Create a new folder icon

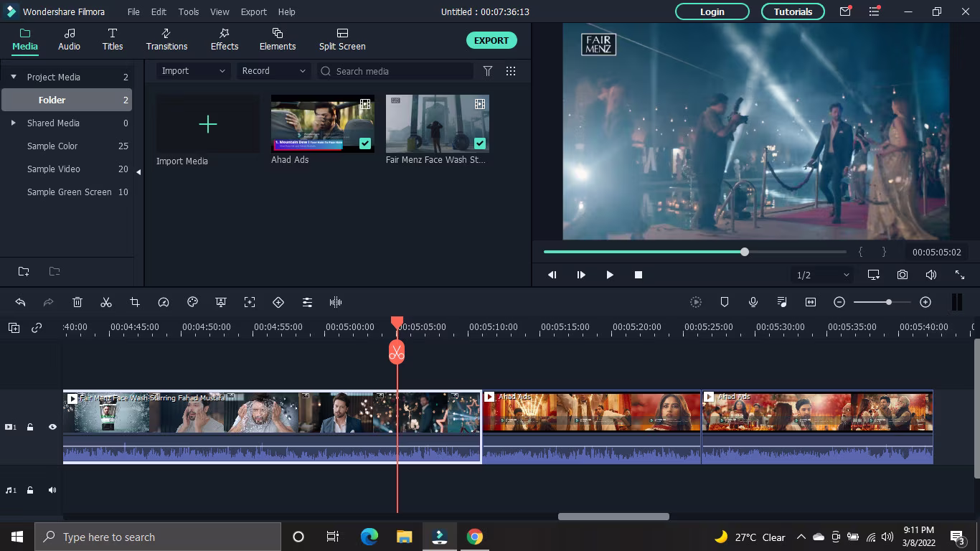pyautogui.click(x=24, y=271)
